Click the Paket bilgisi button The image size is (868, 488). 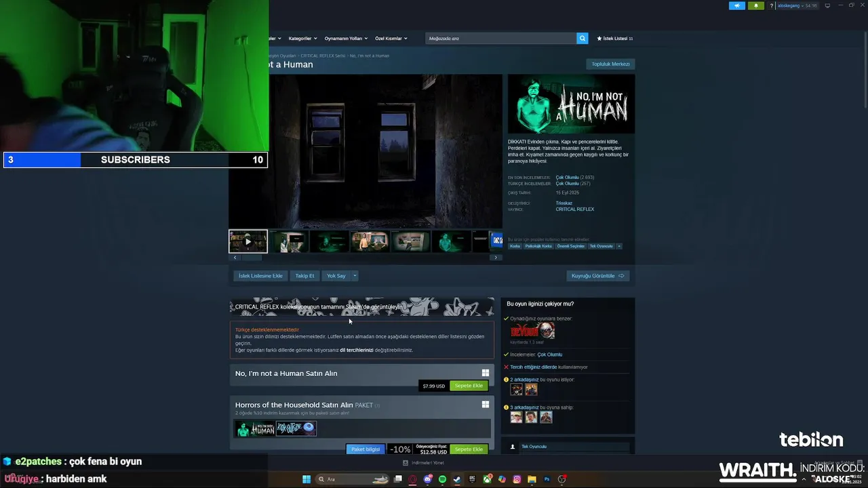click(366, 449)
